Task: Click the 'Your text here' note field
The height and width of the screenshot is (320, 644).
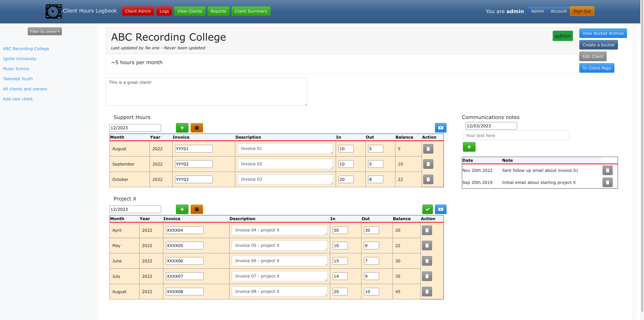Action: tap(516, 135)
